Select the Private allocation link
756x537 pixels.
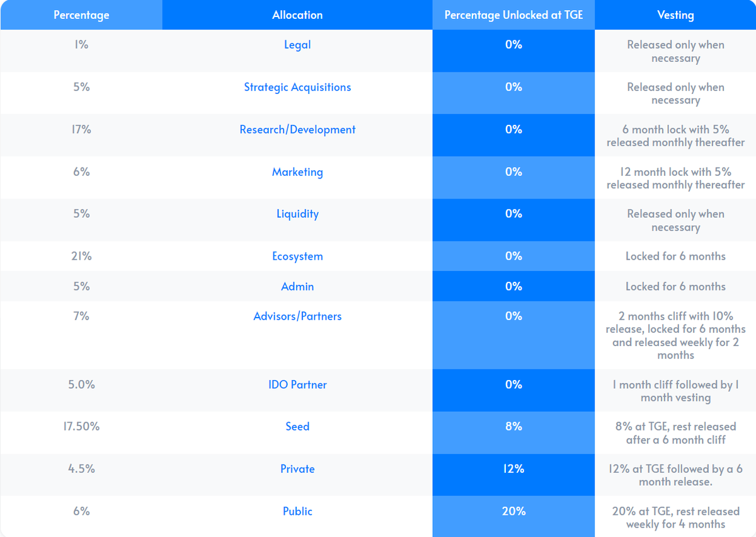[x=297, y=468]
